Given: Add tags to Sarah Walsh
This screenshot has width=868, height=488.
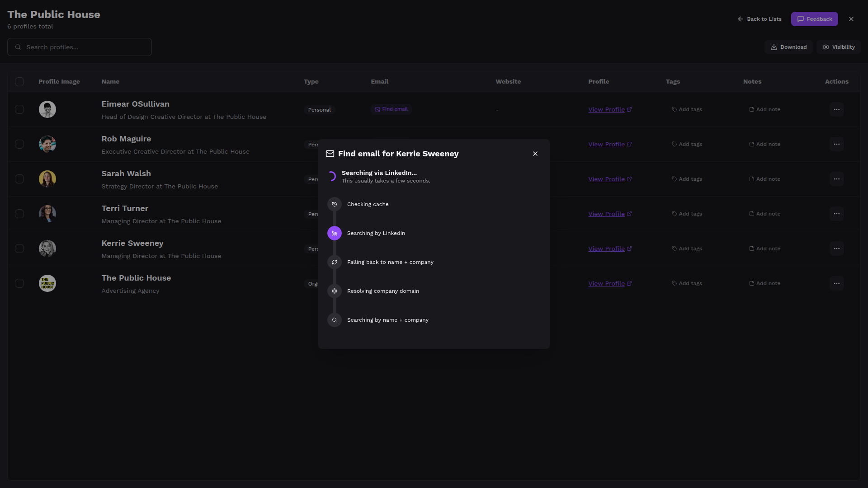Looking at the screenshot, I should pyautogui.click(x=687, y=179).
